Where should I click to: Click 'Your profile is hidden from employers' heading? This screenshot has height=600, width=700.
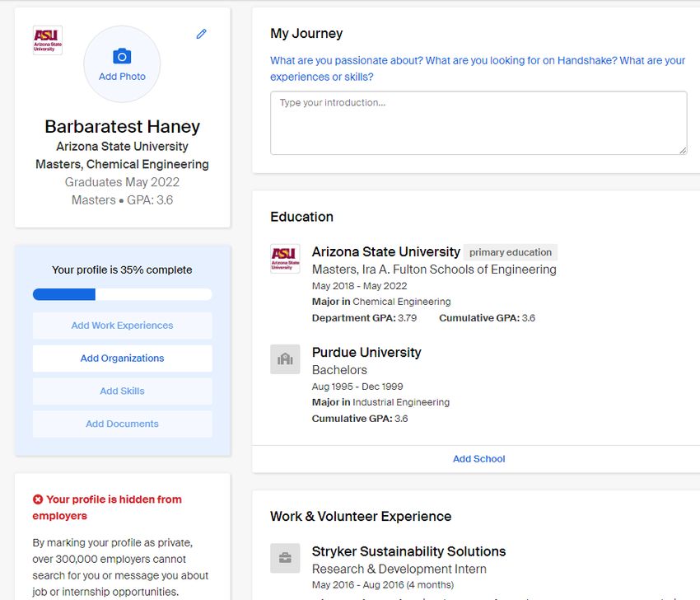click(x=107, y=508)
